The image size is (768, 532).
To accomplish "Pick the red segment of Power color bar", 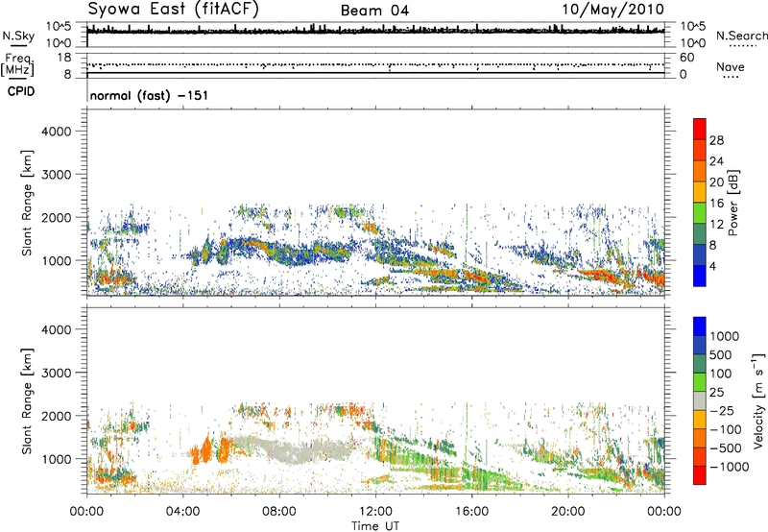I will click(700, 130).
